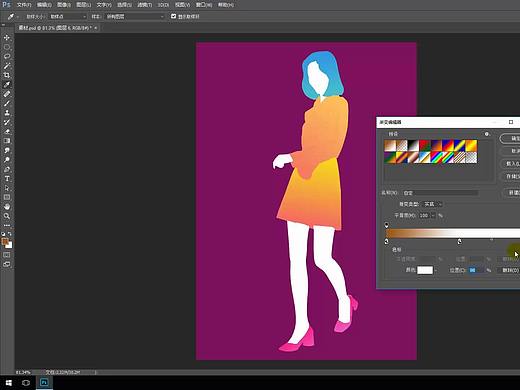This screenshot has height=390, width=520.
Task: Open the Gradient Type dropdown
Action: coord(433,204)
